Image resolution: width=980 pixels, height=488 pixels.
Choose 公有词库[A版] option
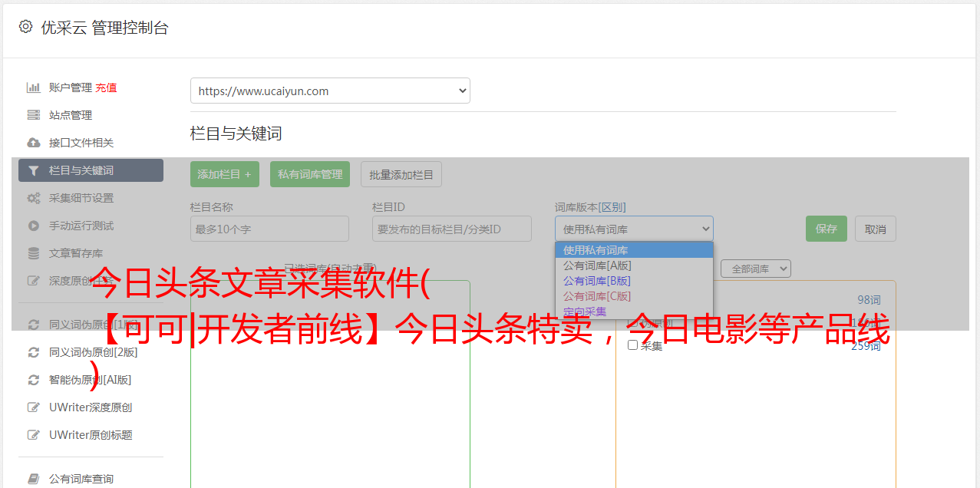coord(634,265)
